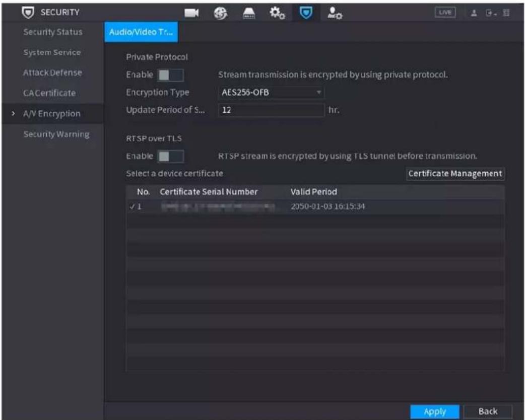The height and width of the screenshot is (420, 525).
Task: Switch to LIVE view
Action: point(445,13)
